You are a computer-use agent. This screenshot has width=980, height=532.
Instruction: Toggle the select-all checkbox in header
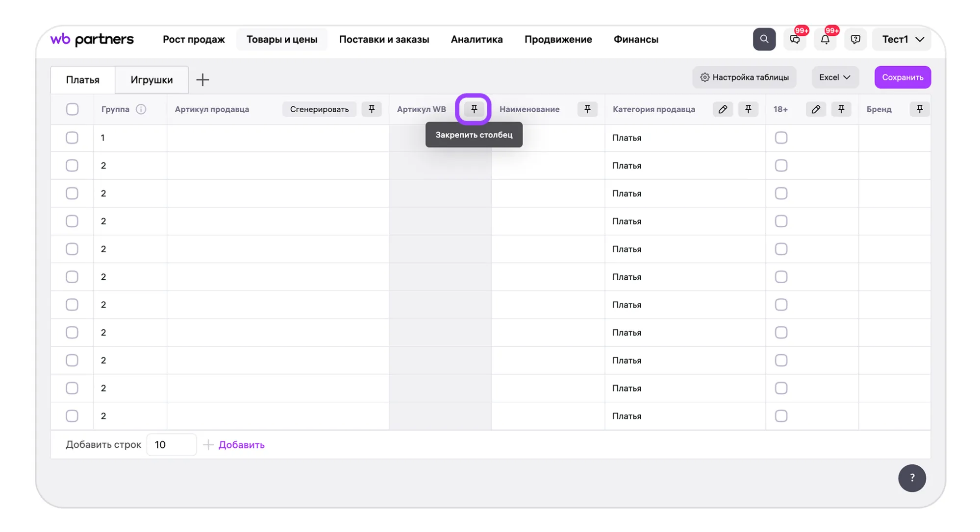pos(72,109)
